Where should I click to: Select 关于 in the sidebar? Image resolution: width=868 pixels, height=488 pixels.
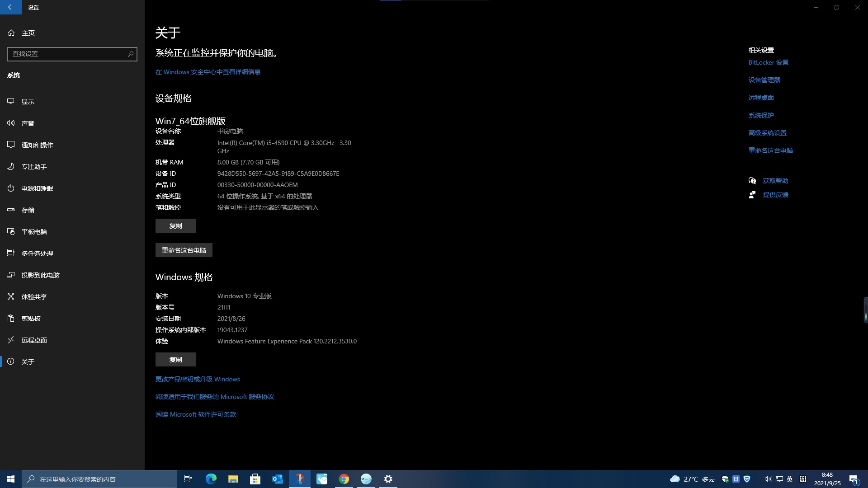(x=72, y=362)
